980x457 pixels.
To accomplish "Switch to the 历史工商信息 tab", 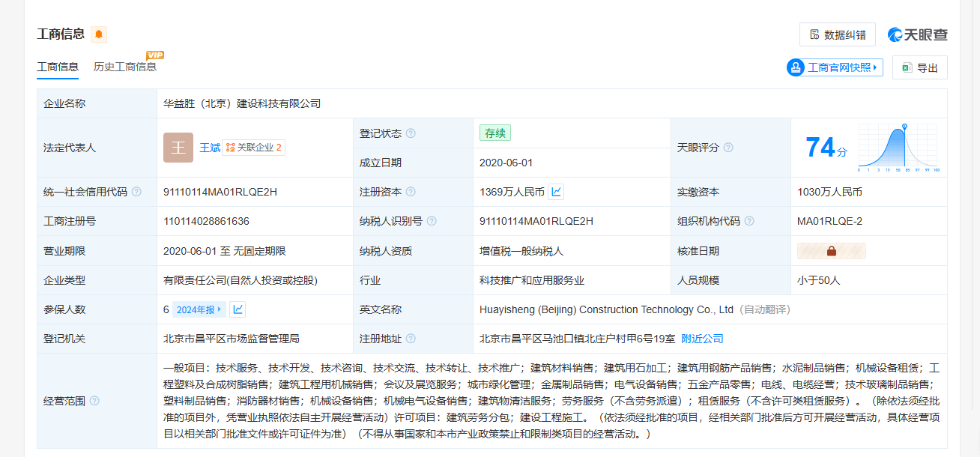I will tap(125, 67).
